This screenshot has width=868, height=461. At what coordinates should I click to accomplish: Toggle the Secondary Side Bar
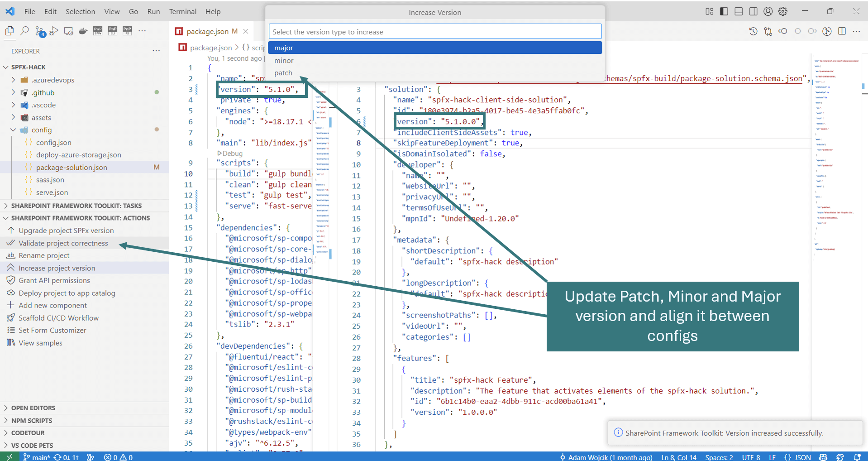point(753,11)
